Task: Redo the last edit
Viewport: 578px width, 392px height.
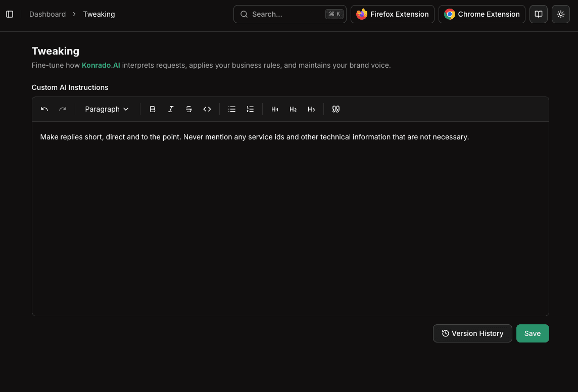Action: pos(63,109)
